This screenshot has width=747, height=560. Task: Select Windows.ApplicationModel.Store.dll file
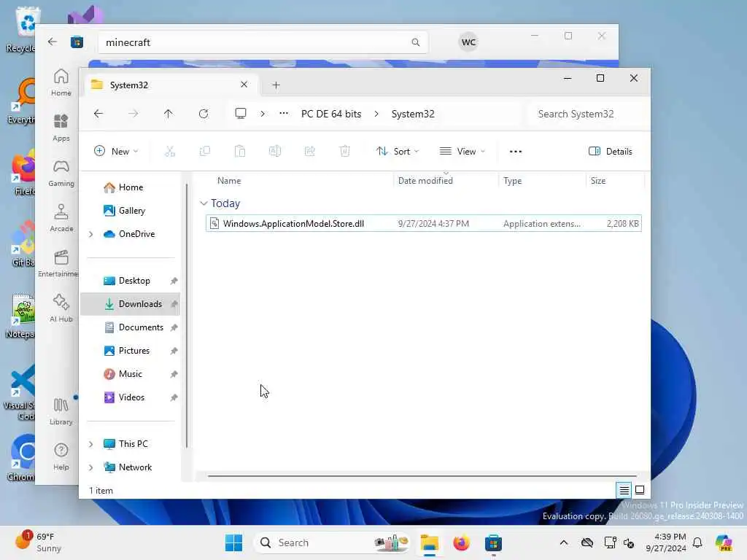click(x=424, y=223)
